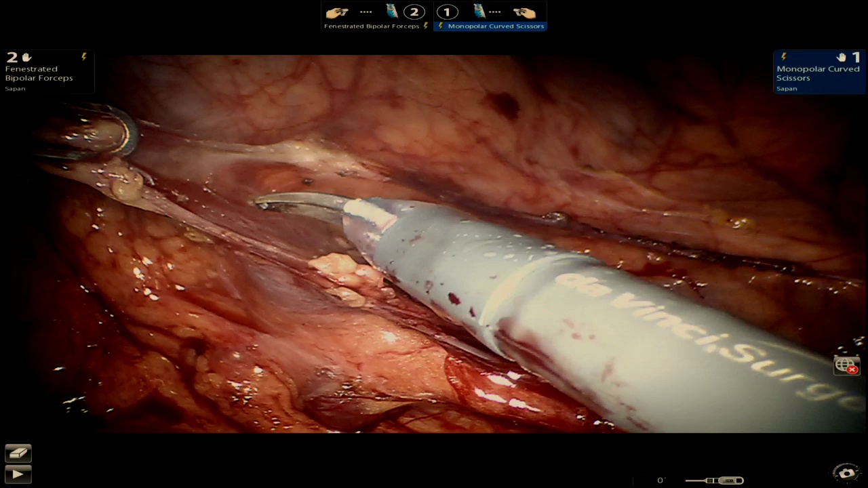Click the right hand controller icon in top bar

[x=524, y=12]
